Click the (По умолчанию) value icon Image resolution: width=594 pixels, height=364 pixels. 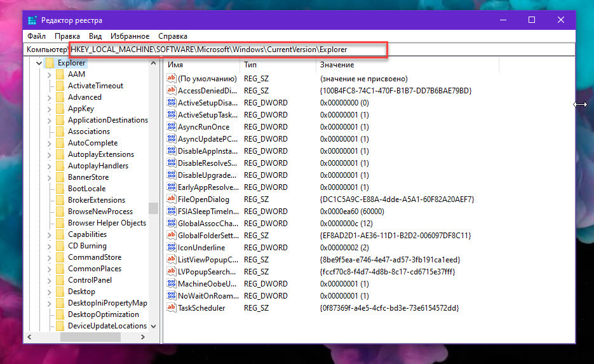coord(172,78)
